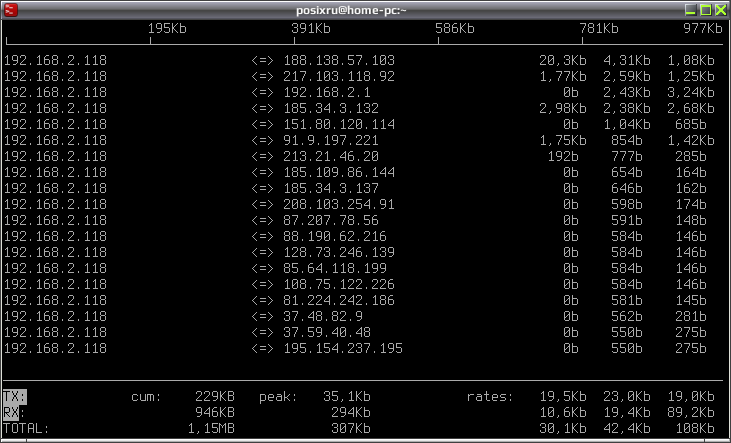Click peak TX value 35,1Kb

click(x=347, y=397)
